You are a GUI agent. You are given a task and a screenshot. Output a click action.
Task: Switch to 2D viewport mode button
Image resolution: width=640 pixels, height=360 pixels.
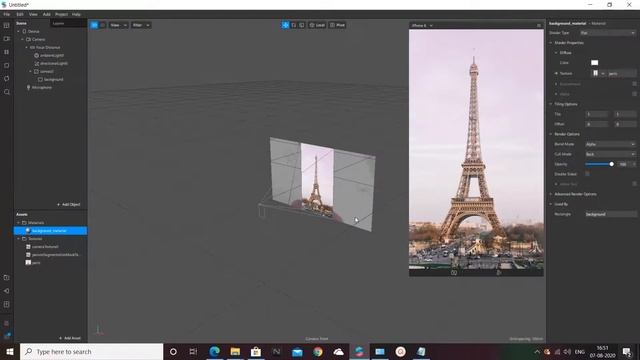(x=102, y=25)
